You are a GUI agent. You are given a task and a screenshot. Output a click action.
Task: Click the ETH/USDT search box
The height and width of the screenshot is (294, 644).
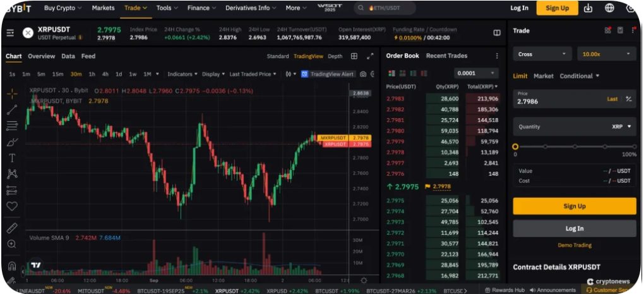point(385,8)
